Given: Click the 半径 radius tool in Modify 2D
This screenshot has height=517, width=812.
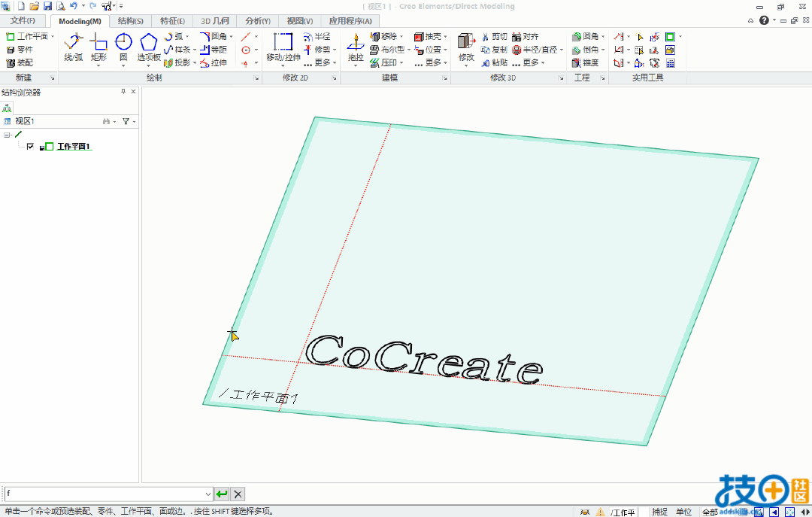Looking at the screenshot, I should tap(317, 36).
